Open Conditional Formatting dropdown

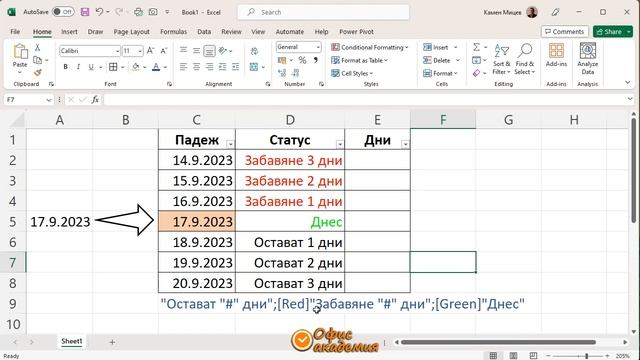click(x=370, y=47)
